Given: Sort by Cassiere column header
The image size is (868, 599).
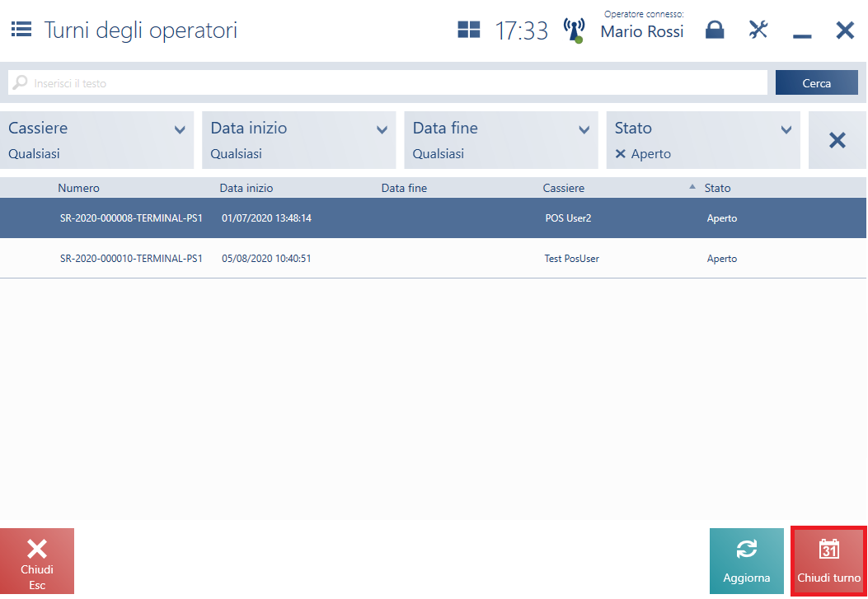Looking at the screenshot, I should coord(564,188).
